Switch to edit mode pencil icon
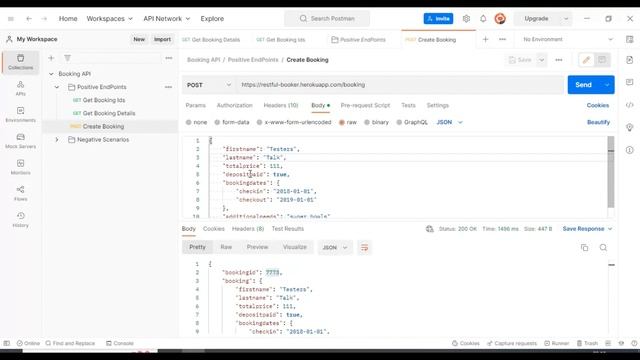This screenshot has height=360, width=640. pos(586,60)
